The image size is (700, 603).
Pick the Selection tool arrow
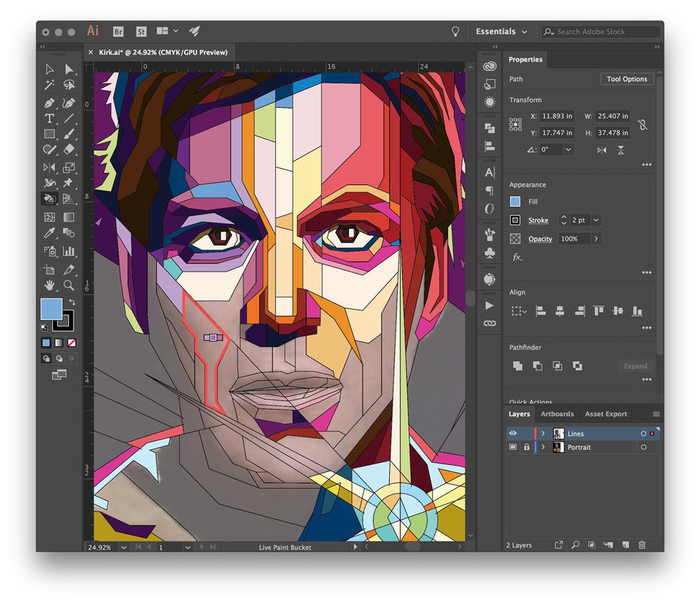click(49, 69)
